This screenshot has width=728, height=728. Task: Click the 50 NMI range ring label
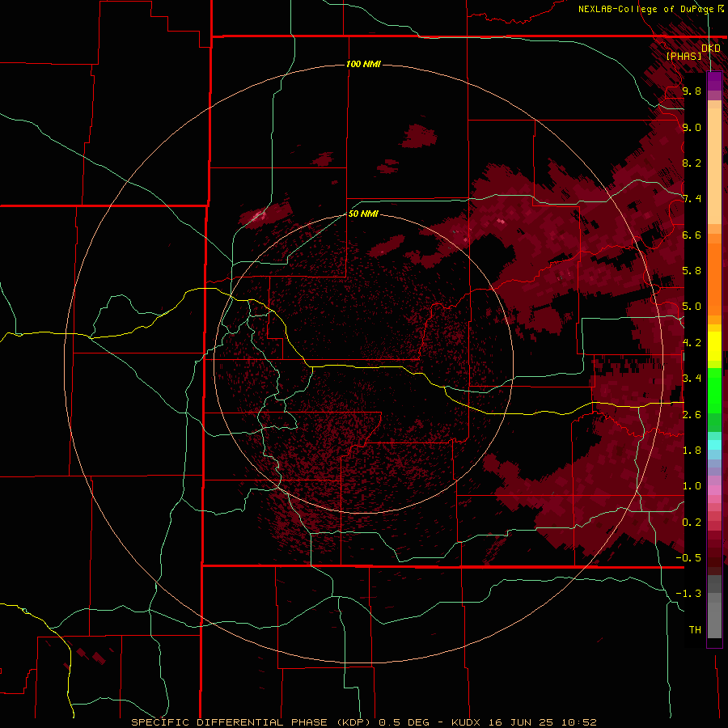(363, 214)
